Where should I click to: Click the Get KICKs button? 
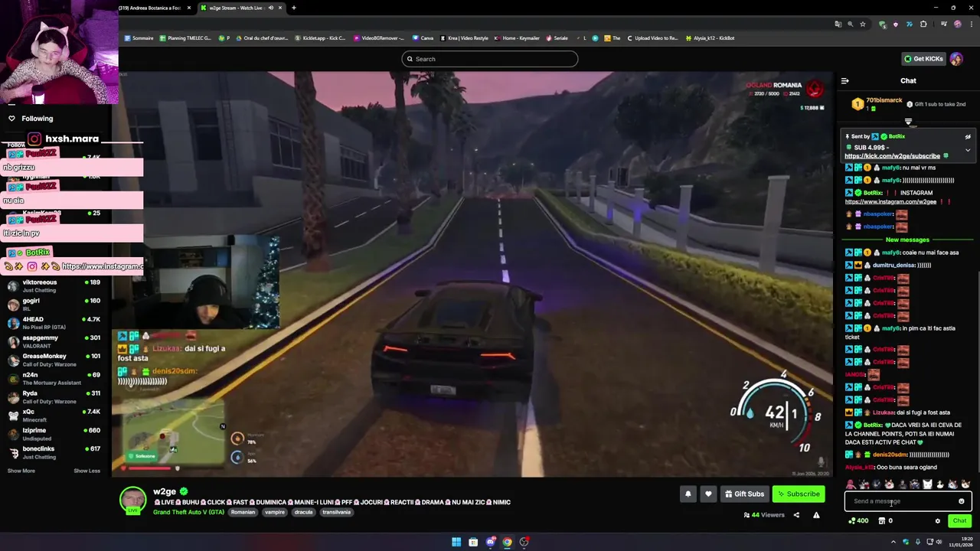point(923,59)
